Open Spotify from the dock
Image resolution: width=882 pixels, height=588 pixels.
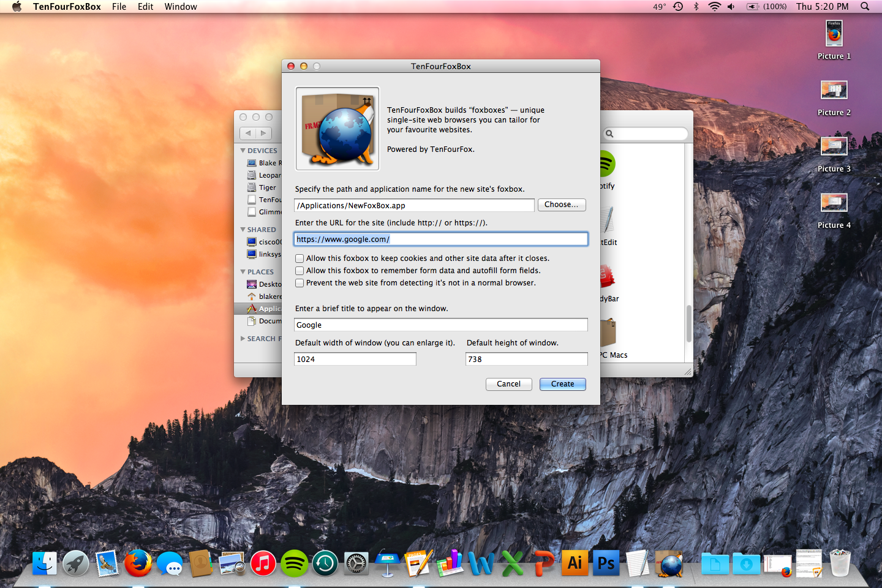pyautogui.click(x=294, y=563)
